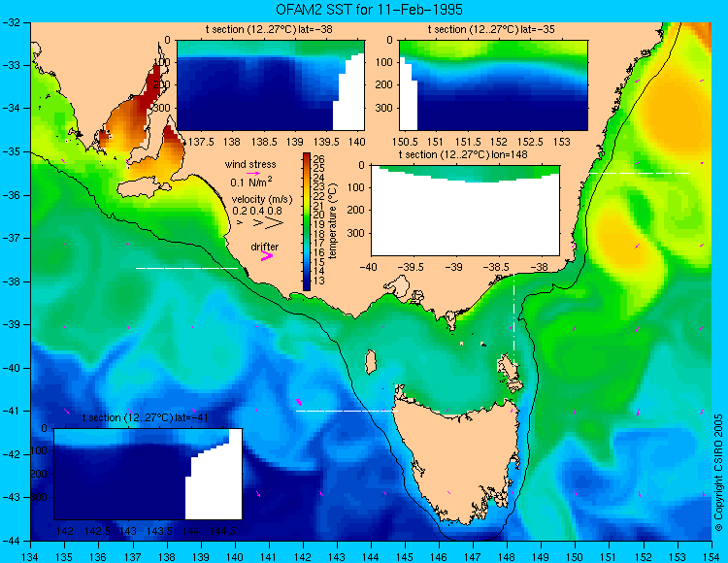This screenshot has width=728, height=563.
Task: Click "-38.5" on the lon=148 inset axis
Action: pos(497,267)
